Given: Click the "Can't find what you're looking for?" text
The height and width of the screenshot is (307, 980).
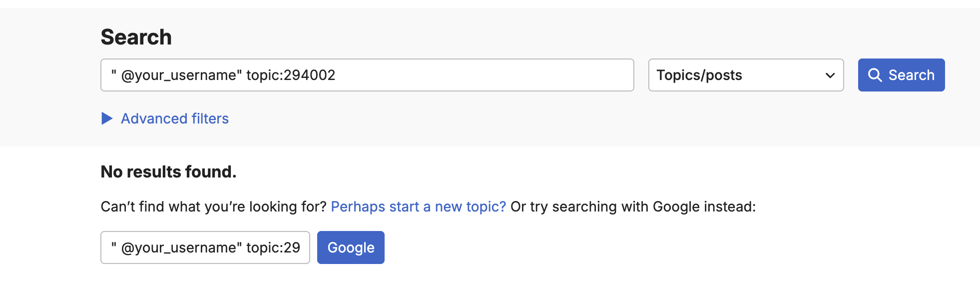Looking at the screenshot, I should pos(213,206).
